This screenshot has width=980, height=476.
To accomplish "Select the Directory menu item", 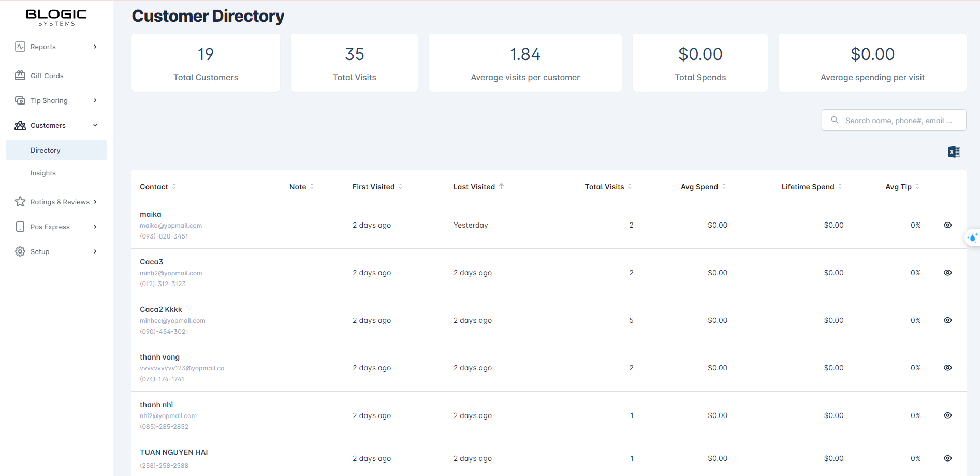I will [46, 150].
